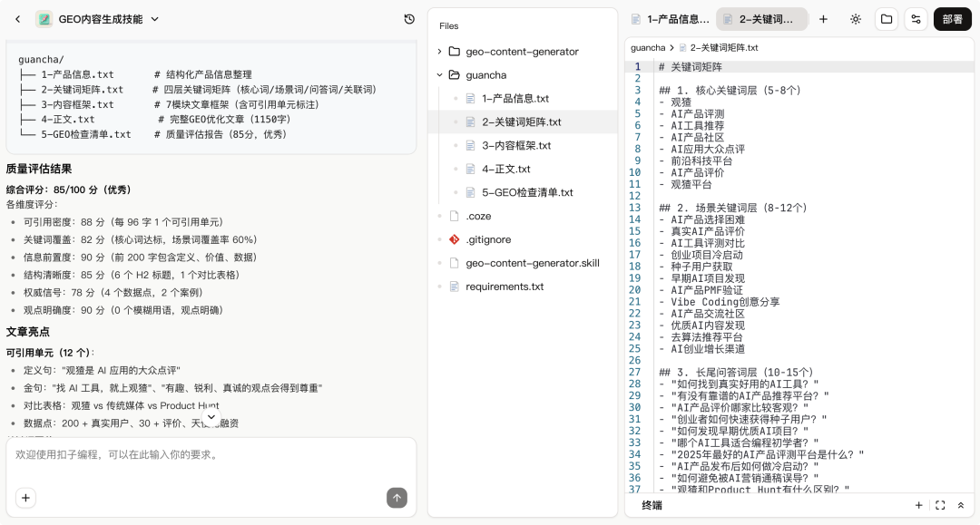The height and width of the screenshot is (525, 980).
Task: Open the conversation history clock icon
Action: [x=409, y=19]
